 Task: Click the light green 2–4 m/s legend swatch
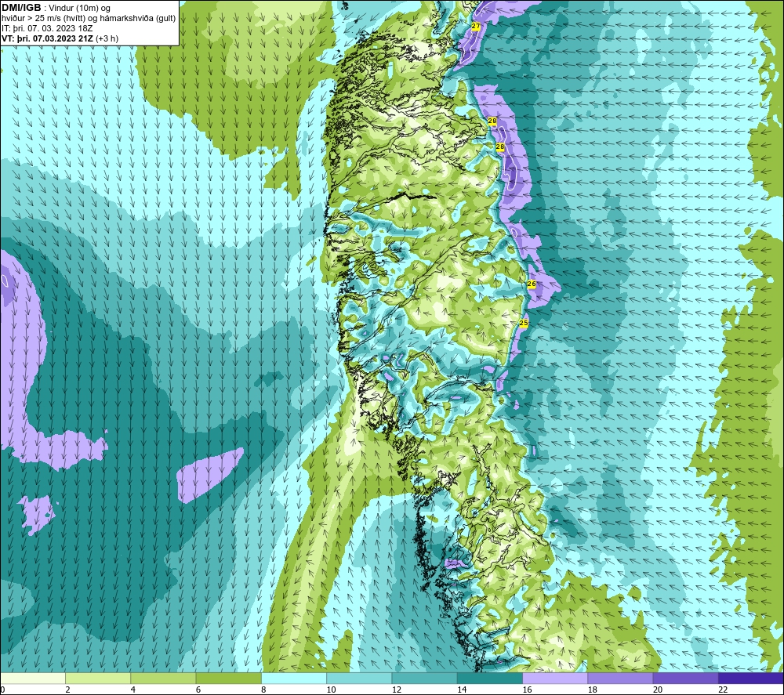[98, 678]
